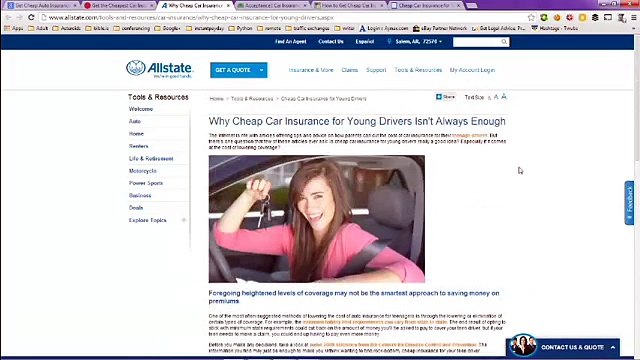Image resolution: width=640 pixels, height=360 pixels.
Task: Switch to the How to Get Cheap Car tab
Action: point(349,6)
